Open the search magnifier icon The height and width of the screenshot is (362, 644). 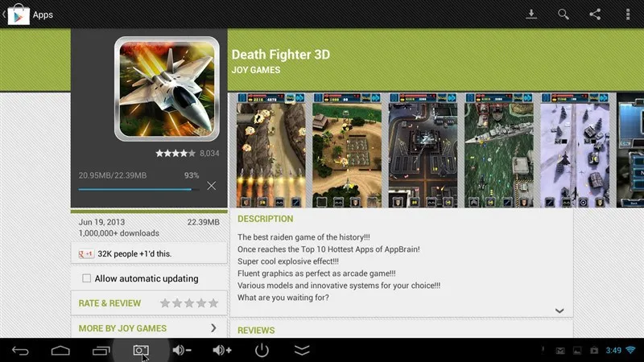coord(563,14)
